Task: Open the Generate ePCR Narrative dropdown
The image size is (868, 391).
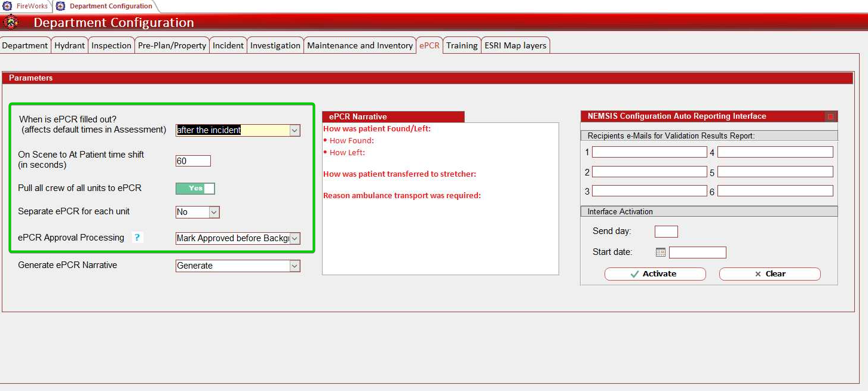Action: [x=295, y=265]
